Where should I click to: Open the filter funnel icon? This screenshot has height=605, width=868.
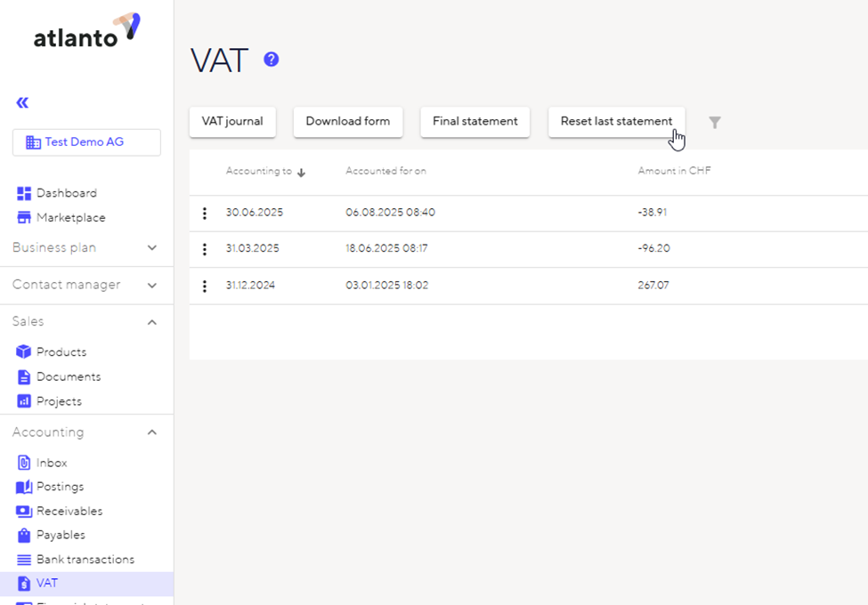pyautogui.click(x=714, y=123)
